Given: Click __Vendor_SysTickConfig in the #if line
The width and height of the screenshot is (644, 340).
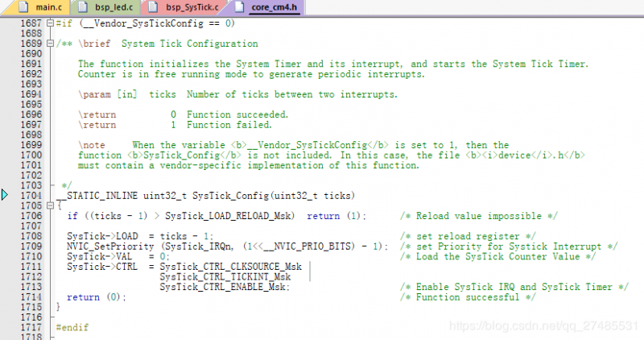Looking at the screenshot, I should coord(143,23).
